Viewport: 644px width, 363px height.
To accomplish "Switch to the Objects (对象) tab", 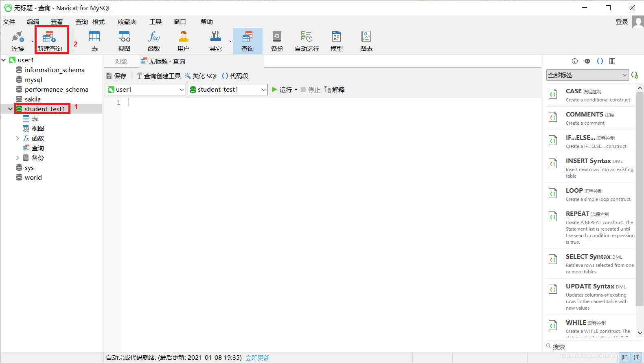I will click(x=121, y=61).
